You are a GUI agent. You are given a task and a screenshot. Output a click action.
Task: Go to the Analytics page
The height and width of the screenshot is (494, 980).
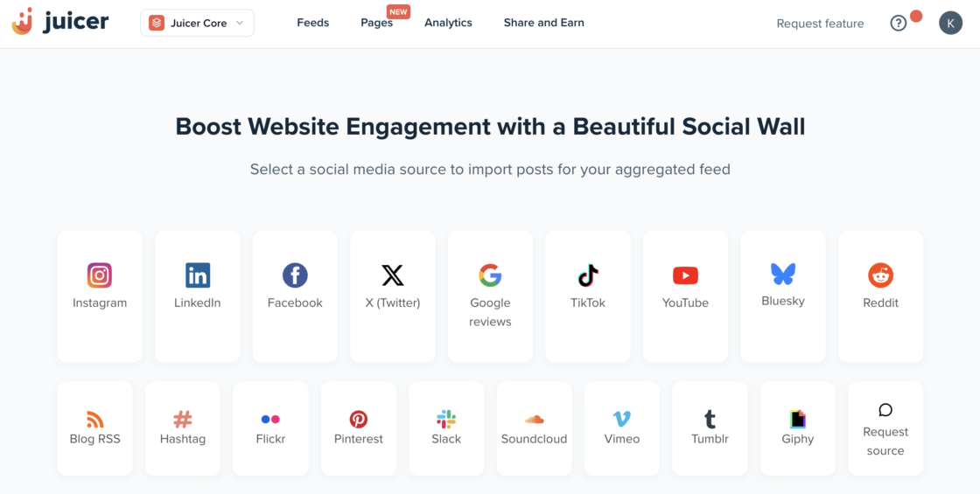click(448, 23)
